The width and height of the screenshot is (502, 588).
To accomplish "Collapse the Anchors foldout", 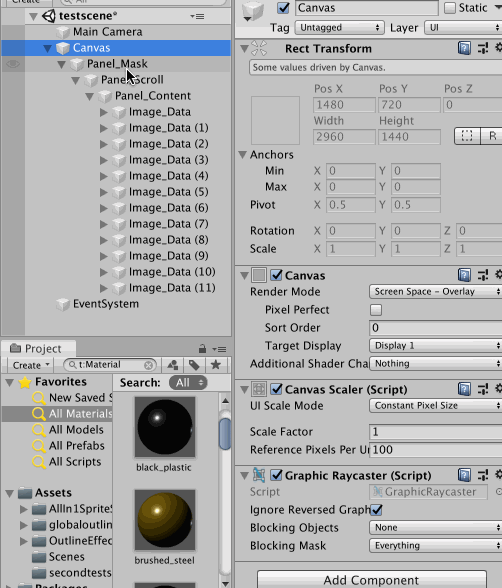I will click(x=243, y=154).
